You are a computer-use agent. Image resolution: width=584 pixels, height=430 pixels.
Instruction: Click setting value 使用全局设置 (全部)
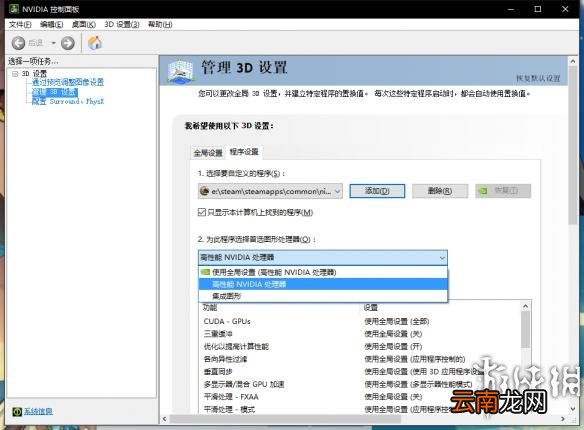397,321
